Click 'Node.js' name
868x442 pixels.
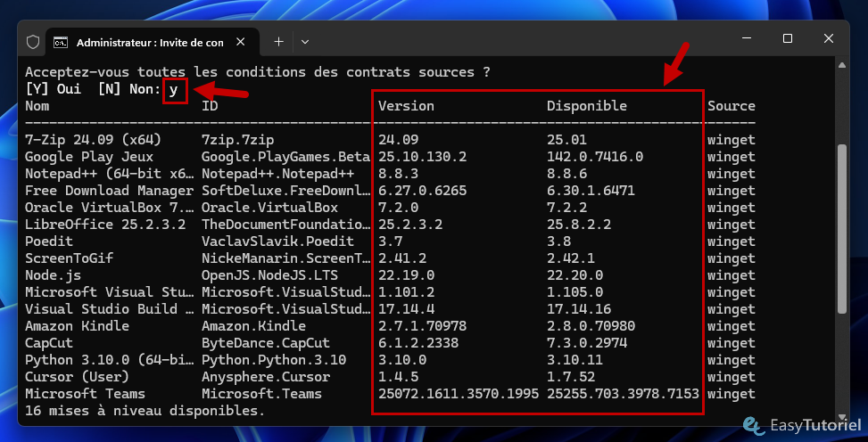(x=53, y=275)
